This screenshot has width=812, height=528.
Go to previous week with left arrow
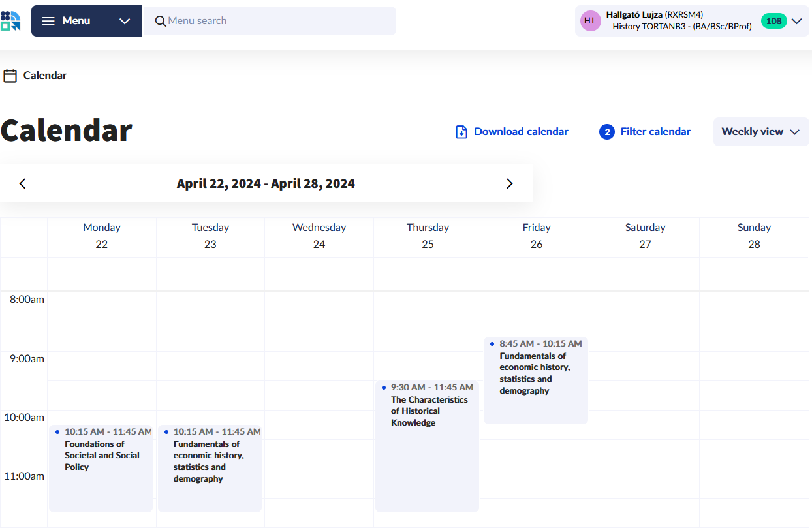(23, 183)
